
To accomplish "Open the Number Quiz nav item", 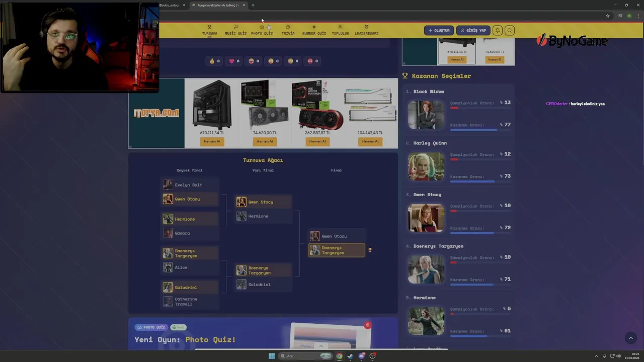I will point(314,30).
